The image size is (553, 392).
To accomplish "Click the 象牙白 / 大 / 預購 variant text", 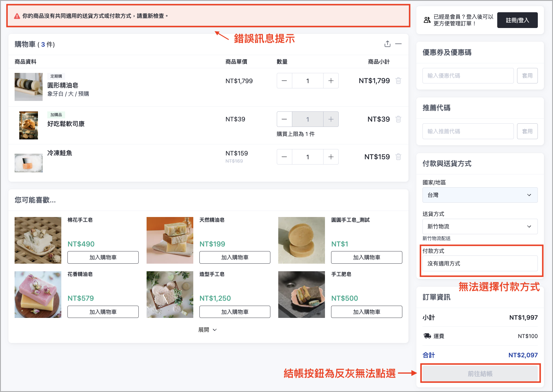I will (x=68, y=94).
